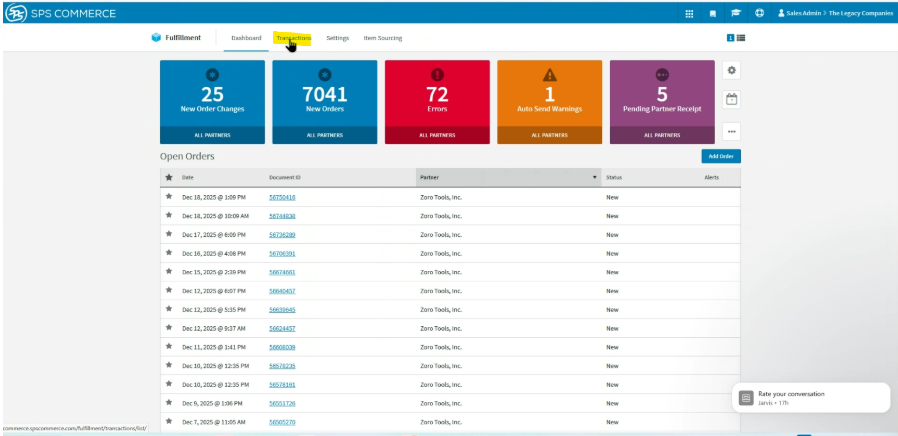Click the Alerts column header
The width and height of the screenshot is (898, 436).
click(711, 178)
